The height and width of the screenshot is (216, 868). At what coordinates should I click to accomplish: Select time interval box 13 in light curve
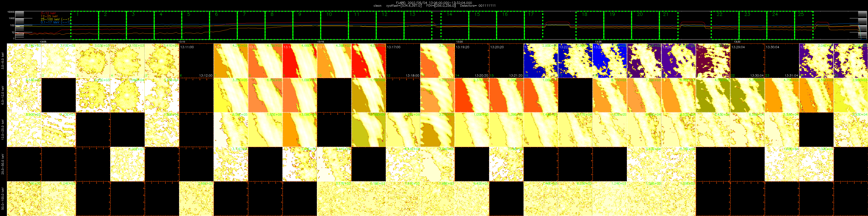point(418,25)
